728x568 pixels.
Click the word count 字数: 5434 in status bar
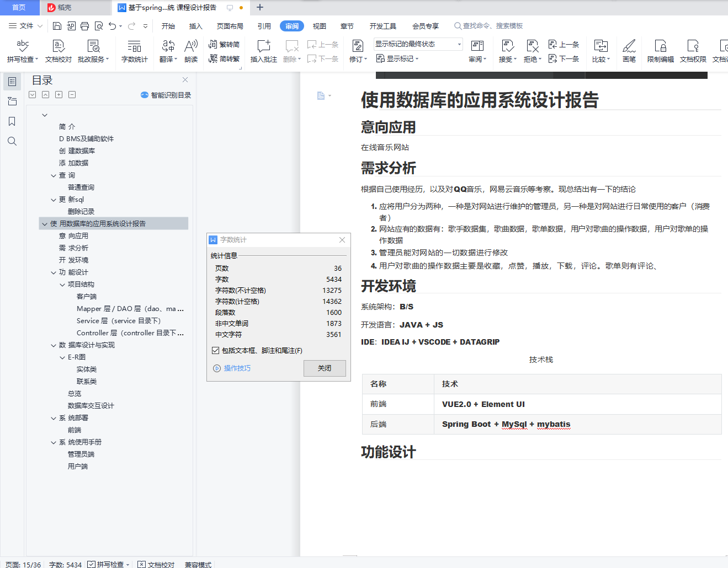point(65,564)
